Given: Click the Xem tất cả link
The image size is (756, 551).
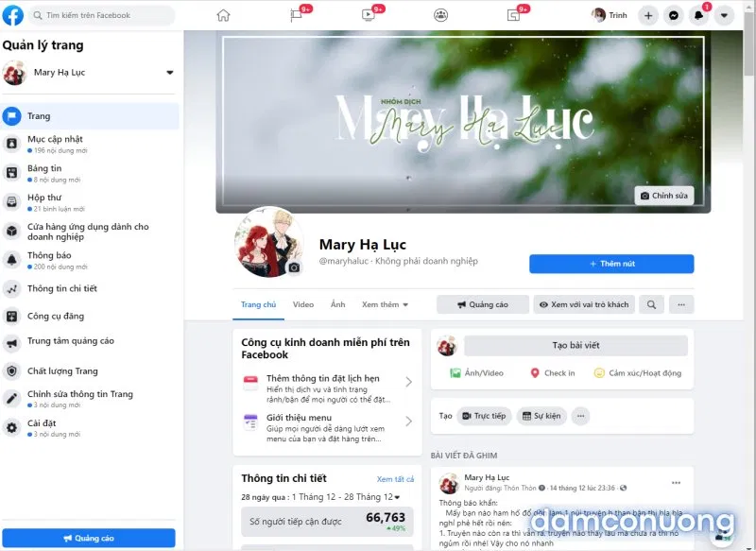Looking at the screenshot, I should click(395, 479).
